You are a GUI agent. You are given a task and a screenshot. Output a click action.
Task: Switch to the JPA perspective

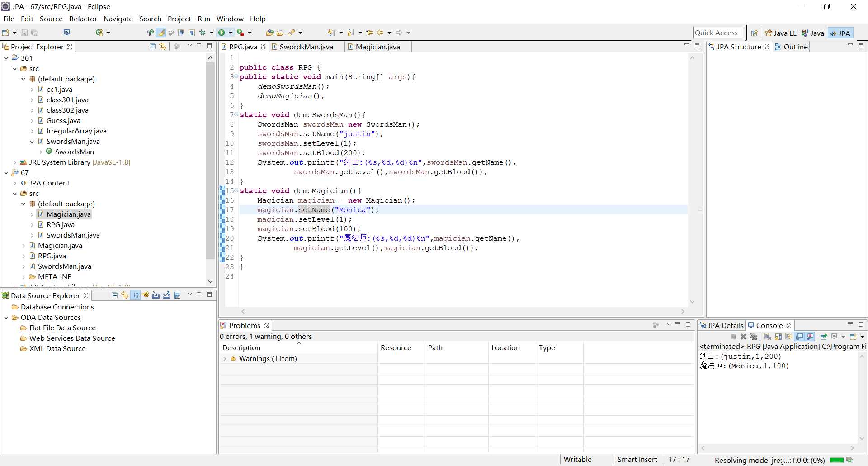click(840, 33)
